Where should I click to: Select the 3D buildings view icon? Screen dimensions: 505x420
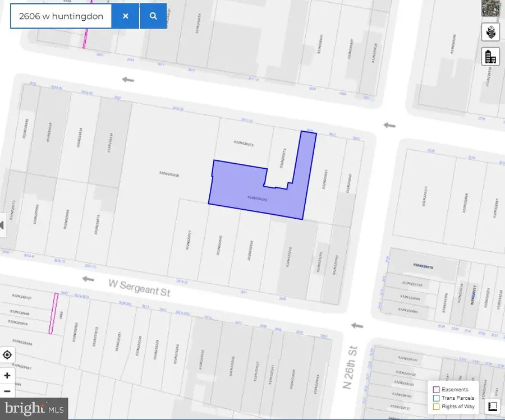point(490,32)
